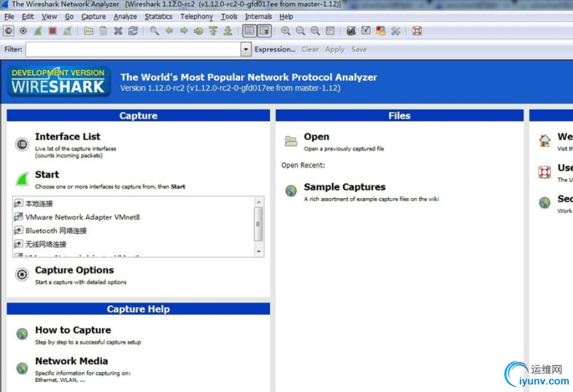Open help via lifebuoy toolbar icon
The image size is (573, 392).
(x=418, y=31)
